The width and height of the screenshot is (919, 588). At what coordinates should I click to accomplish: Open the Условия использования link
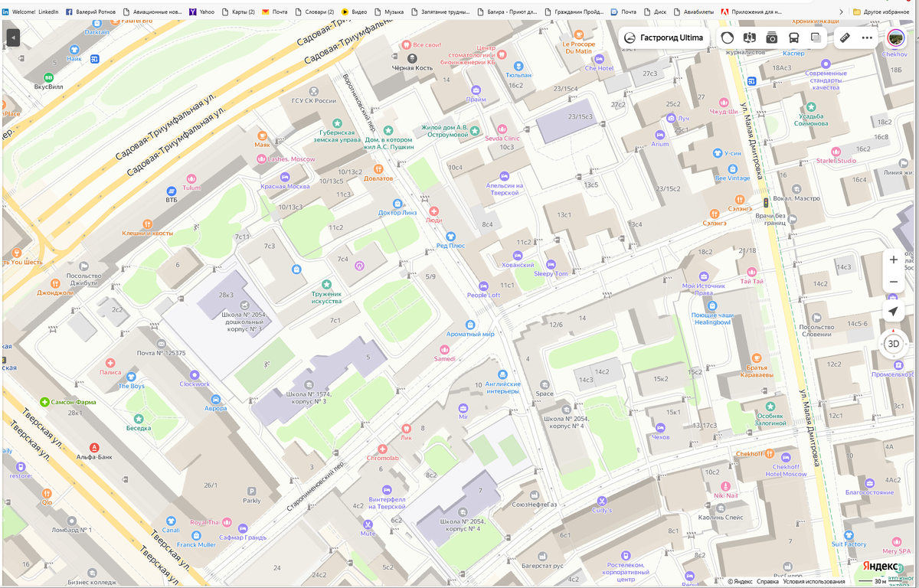815,581
